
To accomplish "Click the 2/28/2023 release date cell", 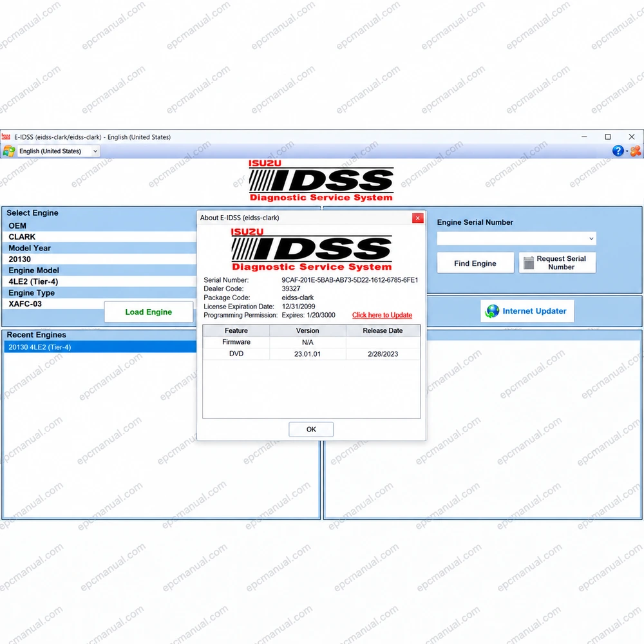I will (383, 354).
